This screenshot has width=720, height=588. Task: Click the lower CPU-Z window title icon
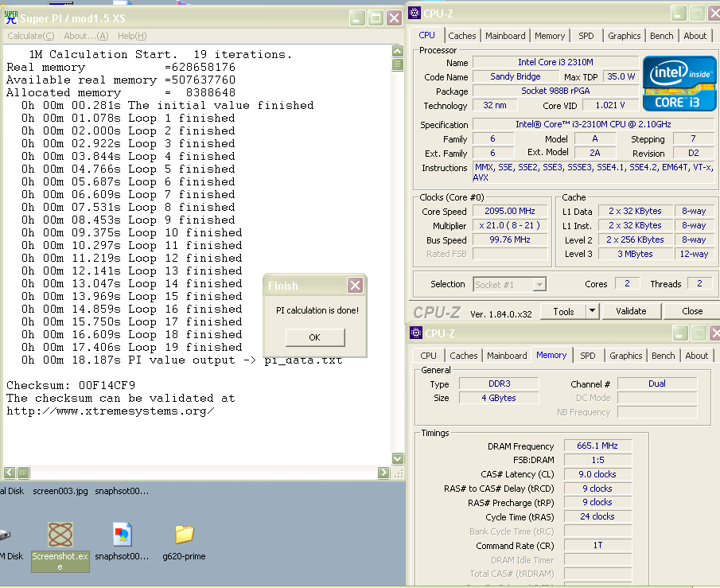pos(416,333)
